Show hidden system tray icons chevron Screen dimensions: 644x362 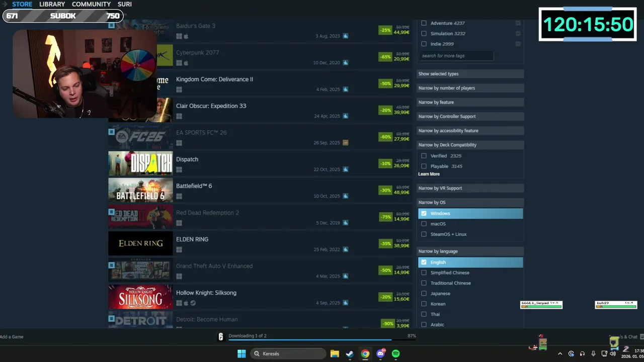point(559,354)
